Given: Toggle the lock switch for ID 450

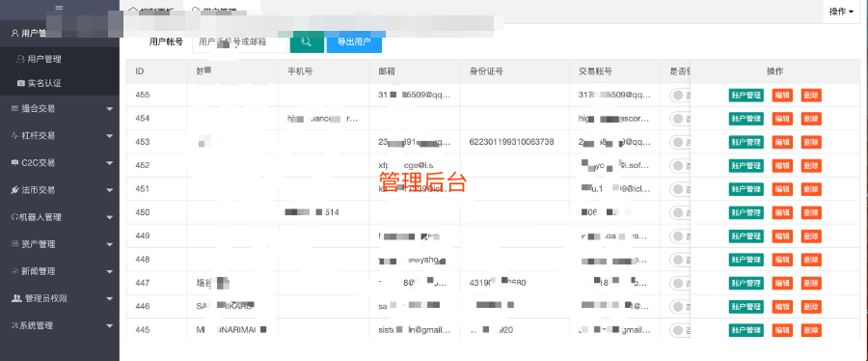Looking at the screenshot, I should (x=680, y=212).
